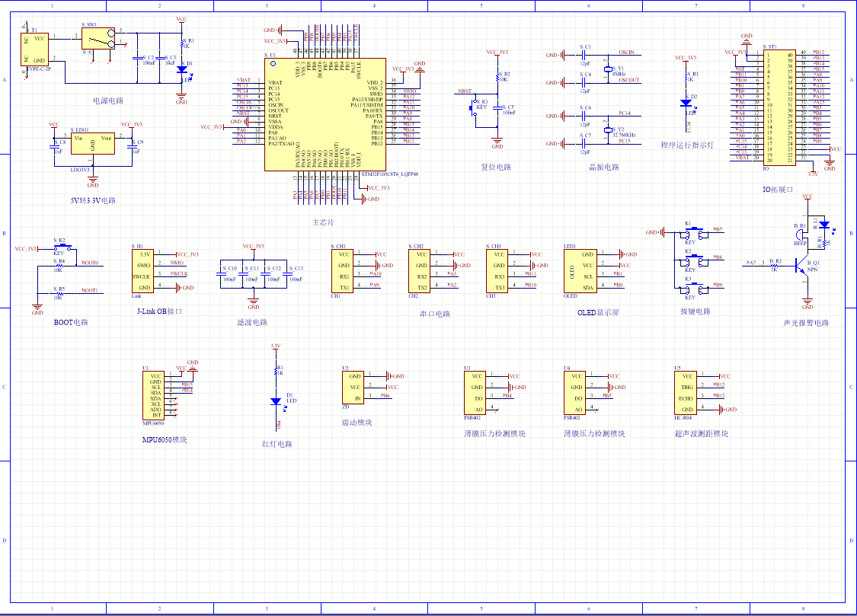
Task: Click the BOOT1 net label in BOOT circuit
Action: tap(90, 291)
